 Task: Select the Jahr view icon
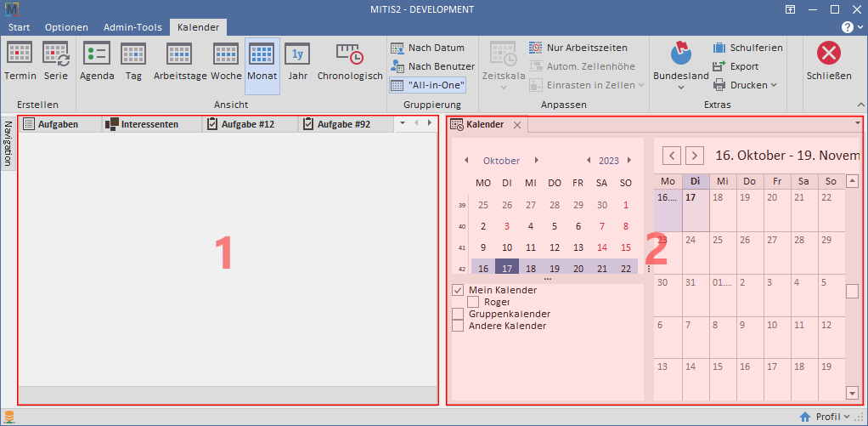coord(297,55)
